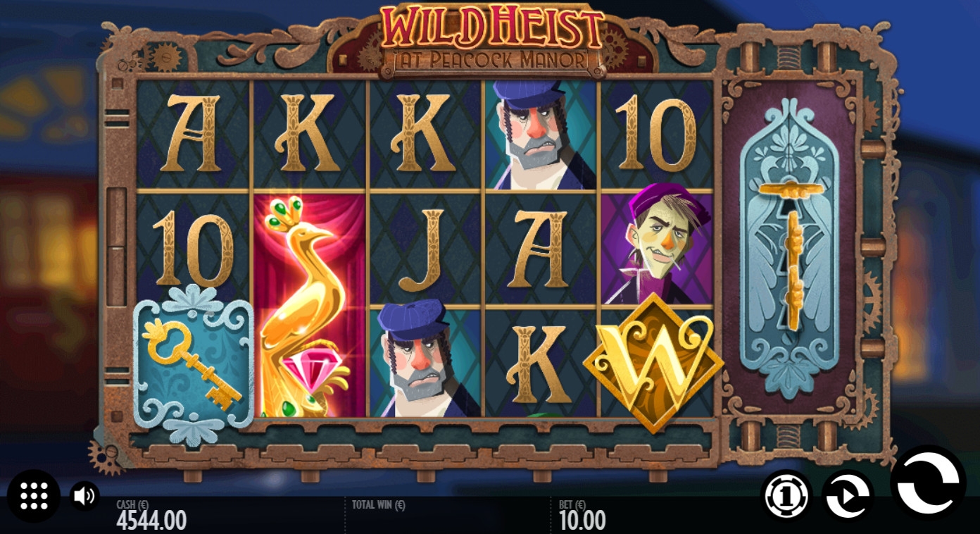The width and height of the screenshot is (980, 534).
Task: Click the Cash balance 4544.00
Action: pyautogui.click(x=151, y=521)
